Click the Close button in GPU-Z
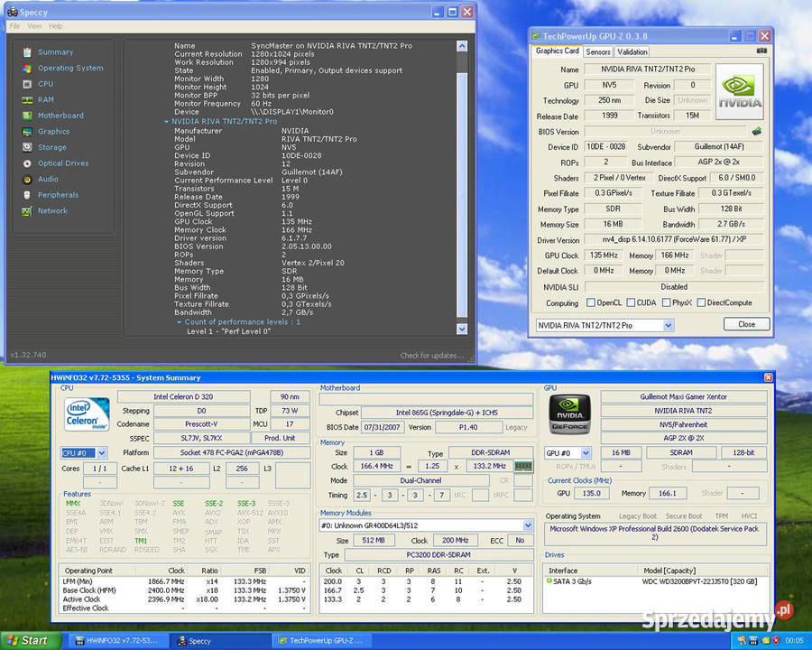The width and height of the screenshot is (812, 650). coord(746,324)
